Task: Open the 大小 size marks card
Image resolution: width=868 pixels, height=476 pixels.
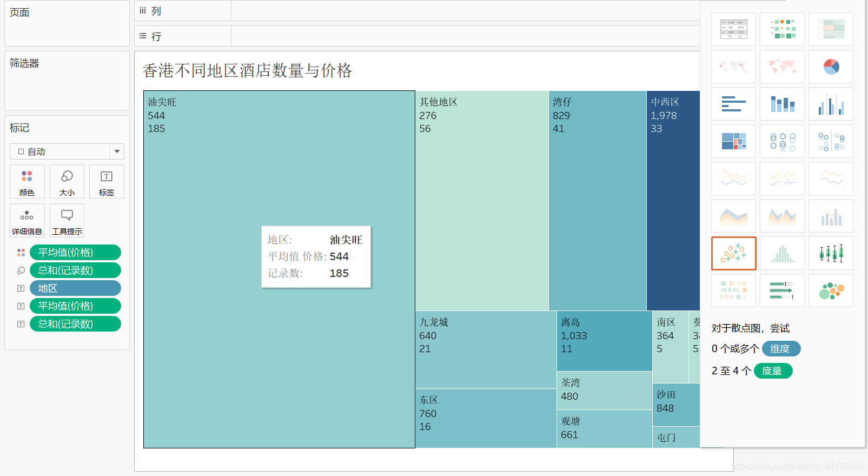Action: 67,182
